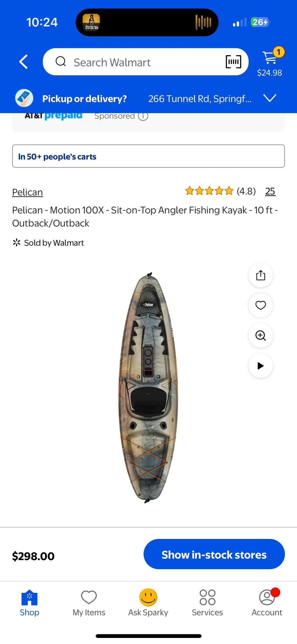Image resolution: width=297 pixels, height=644 pixels.
Task: Play the product video
Action: coord(260,366)
